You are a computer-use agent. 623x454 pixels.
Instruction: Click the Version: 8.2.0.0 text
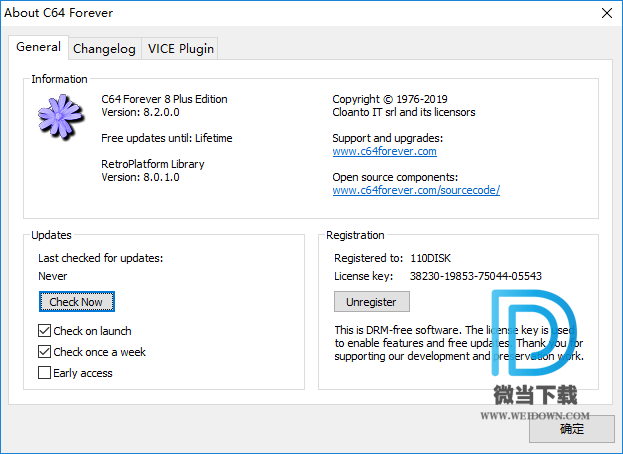click(x=140, y=112)
